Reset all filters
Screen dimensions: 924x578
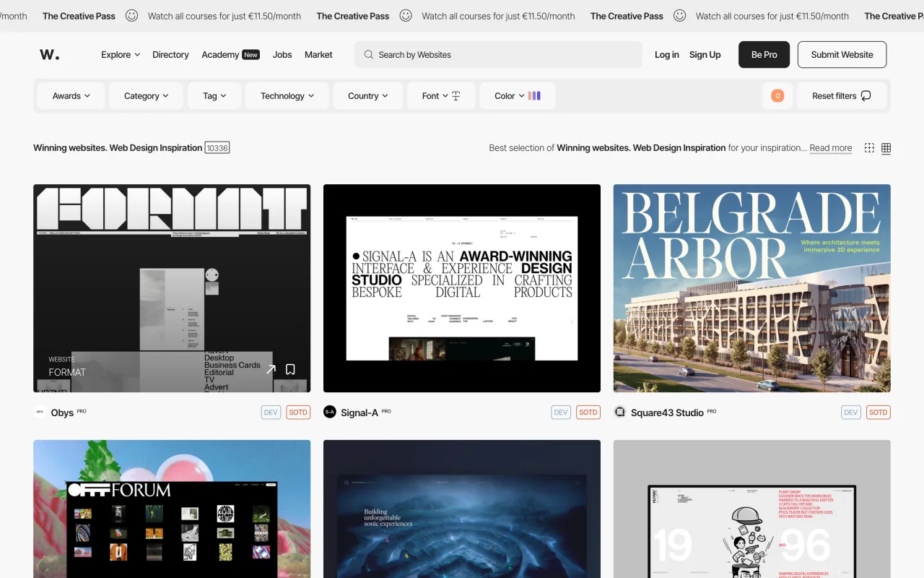tap(842, 95)
